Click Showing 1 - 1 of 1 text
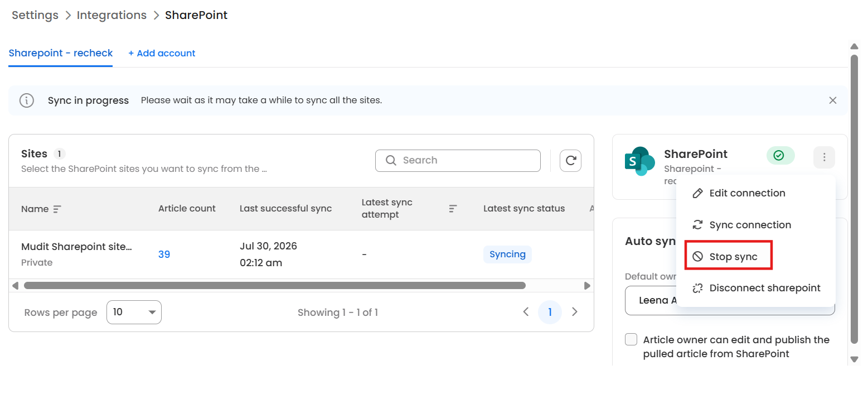The width and height of the screenshot is (868, 394). [x=338, y=313]
